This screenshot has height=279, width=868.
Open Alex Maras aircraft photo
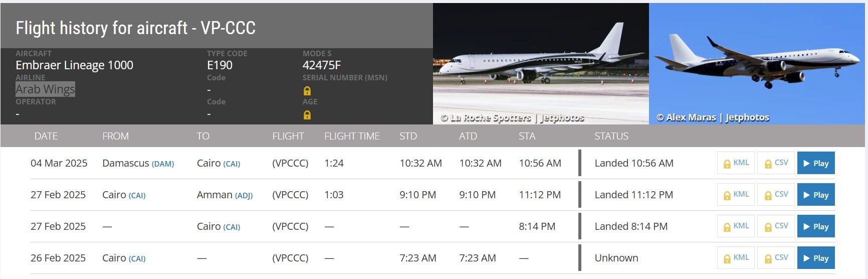[x=757, y=64]
